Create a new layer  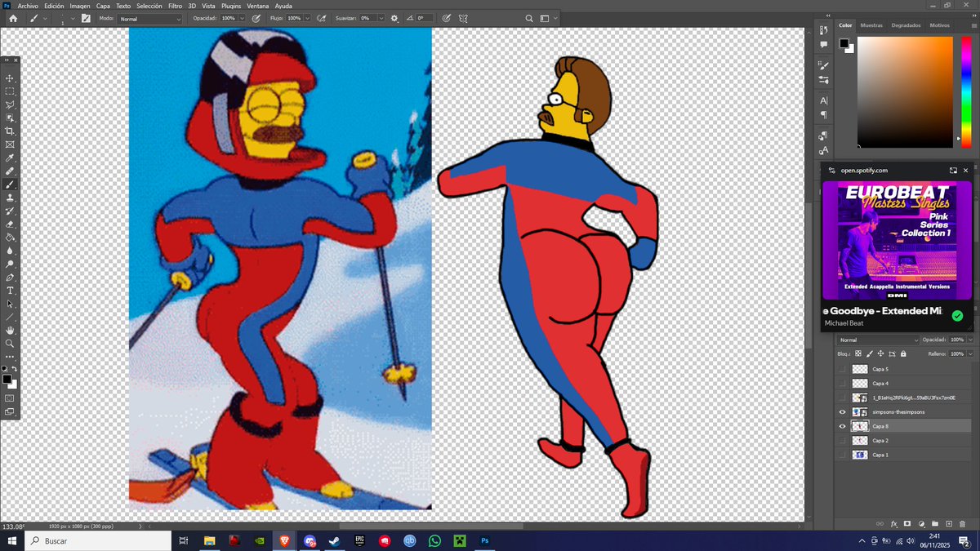(949, 523)
